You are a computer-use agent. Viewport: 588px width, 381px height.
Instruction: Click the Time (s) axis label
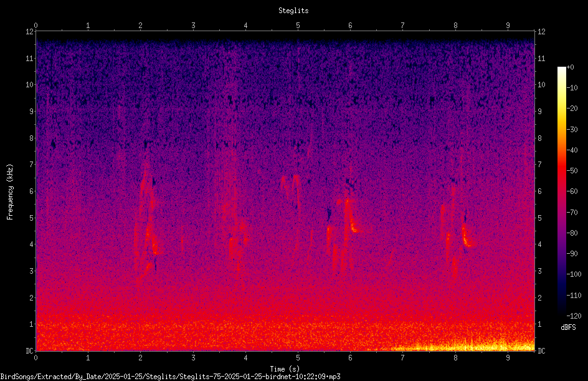(x=285, y=369)
